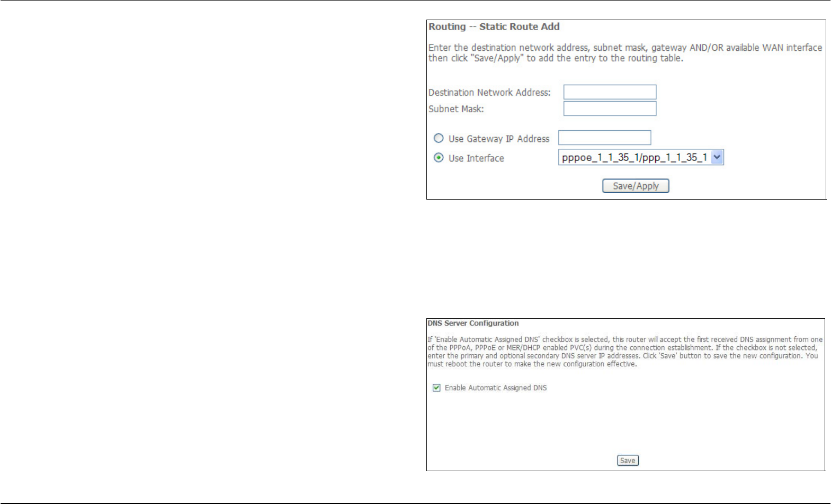
Task: Click the Save/Apply button
Action: [636, 186]
